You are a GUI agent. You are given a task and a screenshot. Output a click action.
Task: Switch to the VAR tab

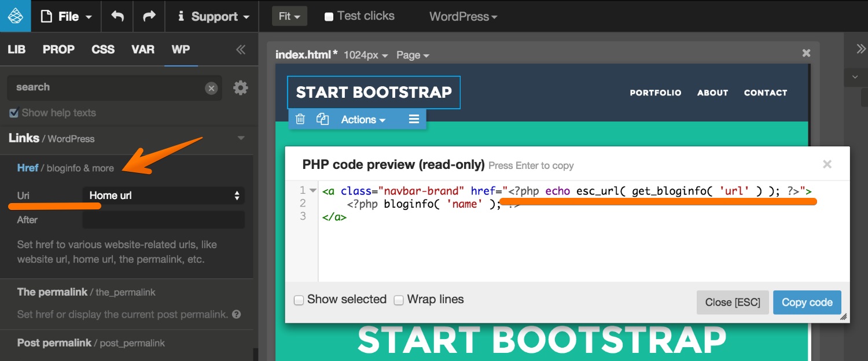coord(143,49)
